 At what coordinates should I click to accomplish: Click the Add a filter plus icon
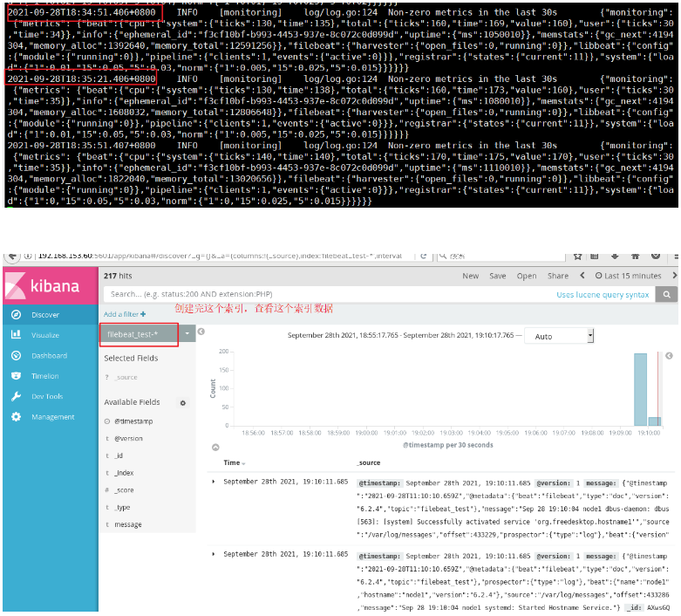point(143,314)
